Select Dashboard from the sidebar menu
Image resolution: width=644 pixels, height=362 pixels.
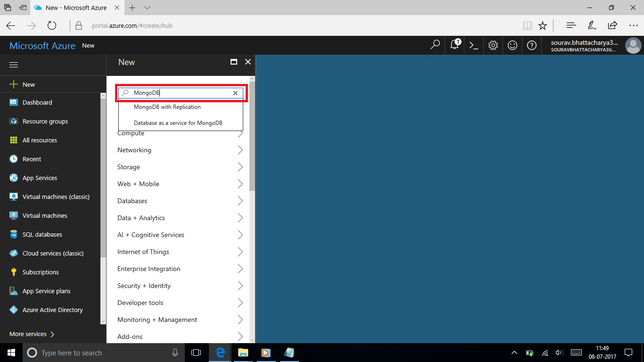pos(37,102)
